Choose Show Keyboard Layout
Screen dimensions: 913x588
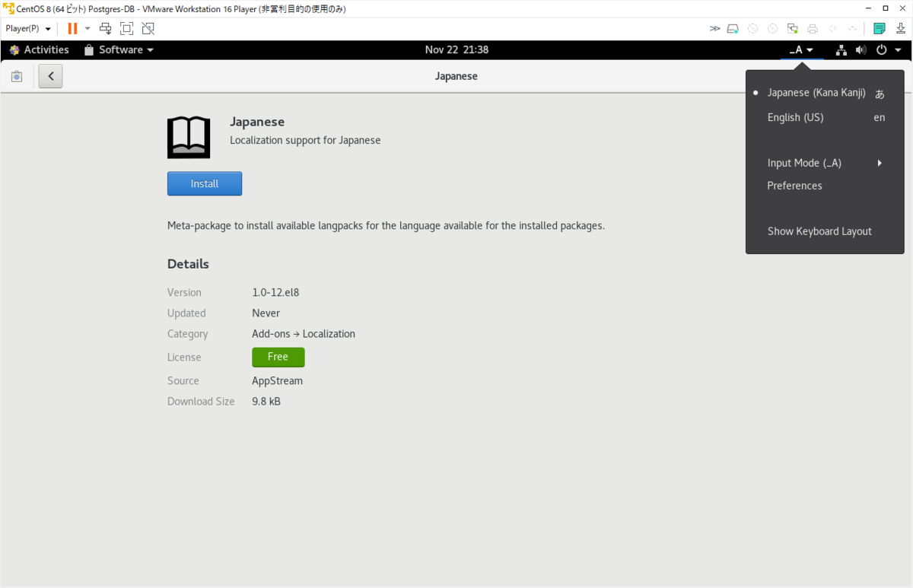pos(825,231)
